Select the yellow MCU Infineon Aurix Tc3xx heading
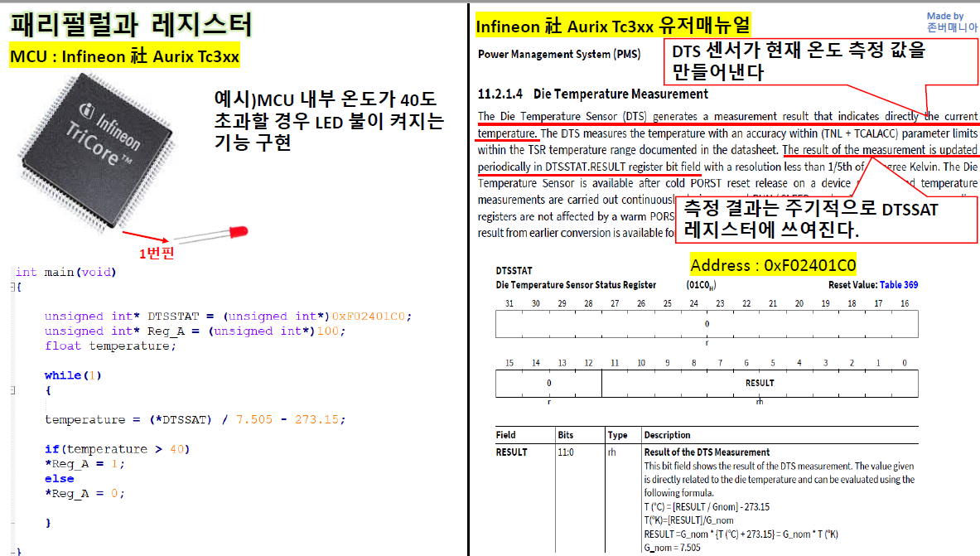The height and width of the screenshot is (556, 980). point(125,56)
